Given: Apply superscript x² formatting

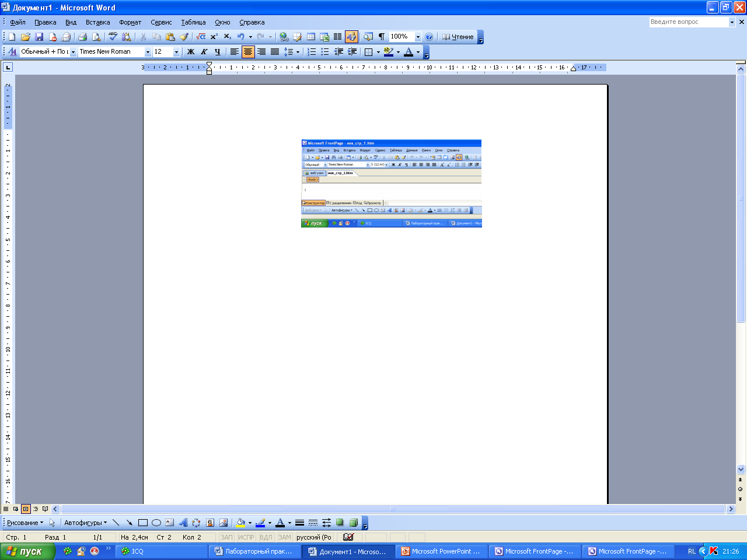Looking at the screenshot, I should point(214,37).
